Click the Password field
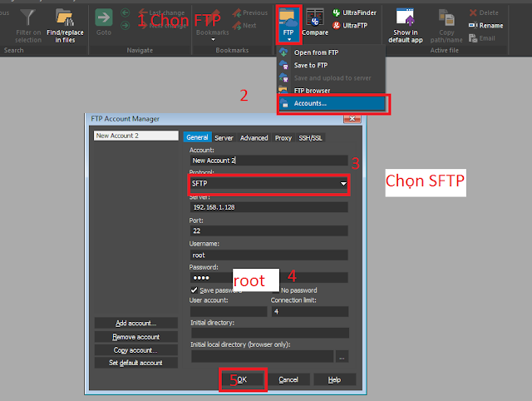This screenshot has width=532, height=401. click(268, 278)
